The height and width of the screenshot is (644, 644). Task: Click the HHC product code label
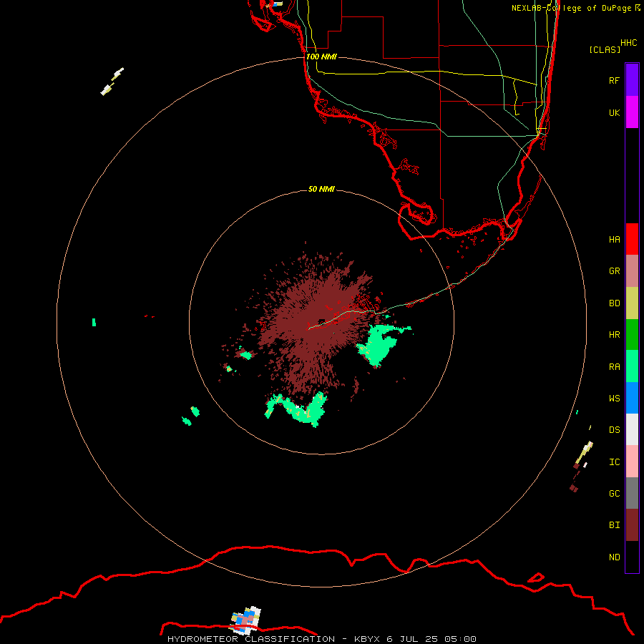(x=628, y=43)
